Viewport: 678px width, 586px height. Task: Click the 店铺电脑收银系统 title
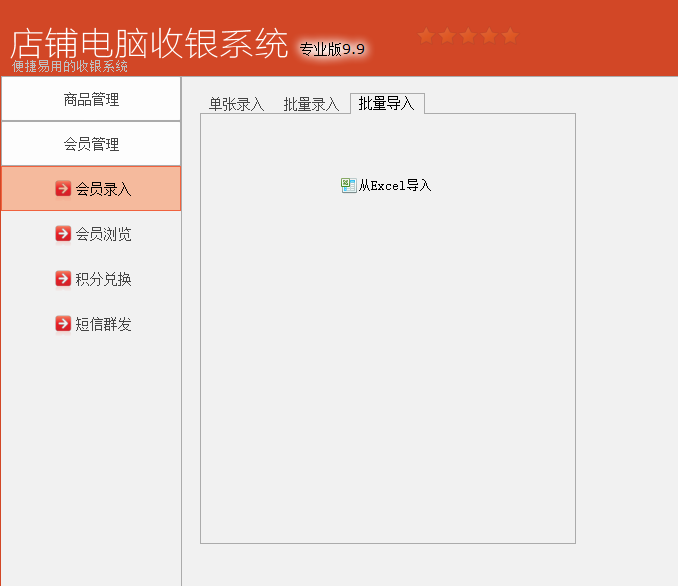point(149,43)
